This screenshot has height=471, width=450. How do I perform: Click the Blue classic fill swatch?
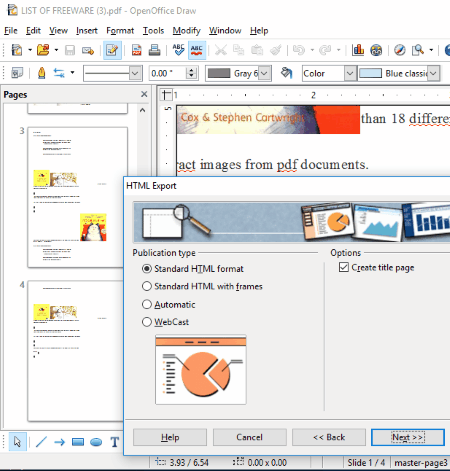click(371, 73)
